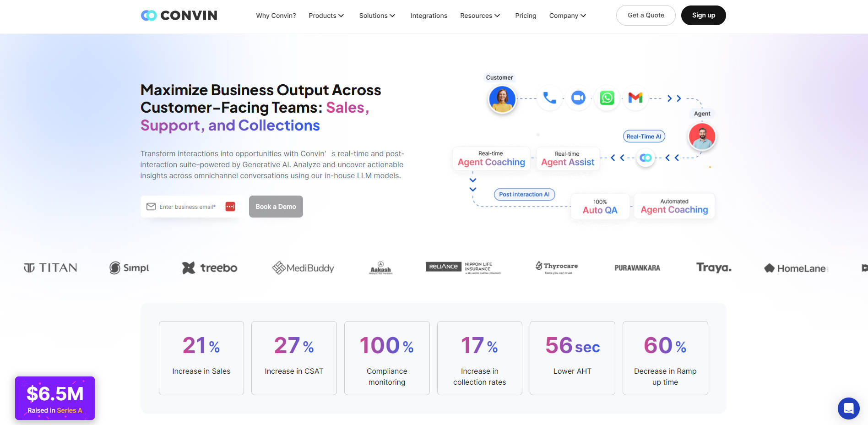Image resolution: width=868 pixels, height=425 pixels.
Task: Click the Book a Demo button
Action: (x=276, y=207)
